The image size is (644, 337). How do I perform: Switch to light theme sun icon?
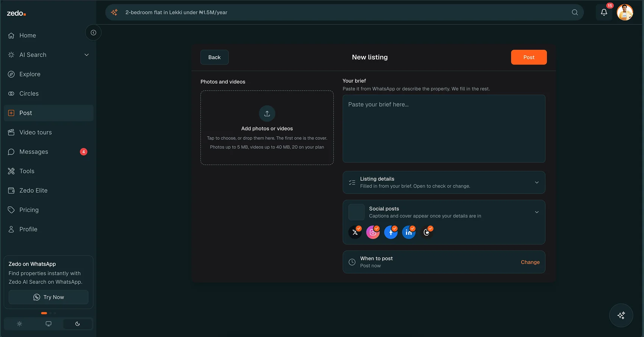pos(19,324)
